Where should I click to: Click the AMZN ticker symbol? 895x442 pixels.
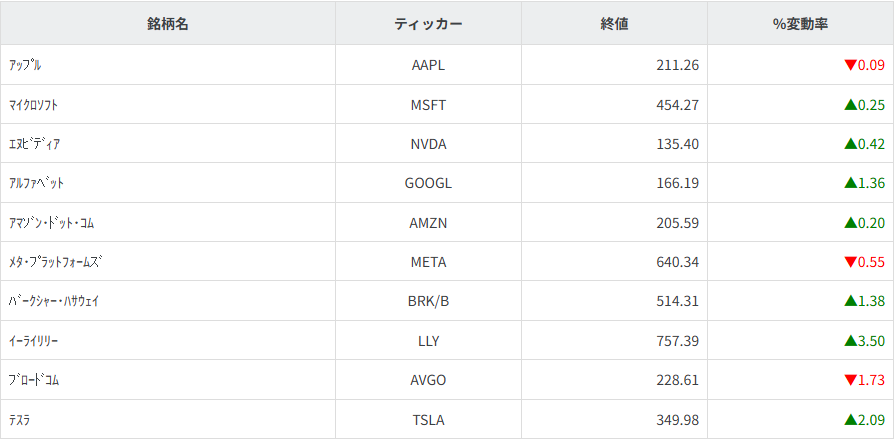coord(428,223)
